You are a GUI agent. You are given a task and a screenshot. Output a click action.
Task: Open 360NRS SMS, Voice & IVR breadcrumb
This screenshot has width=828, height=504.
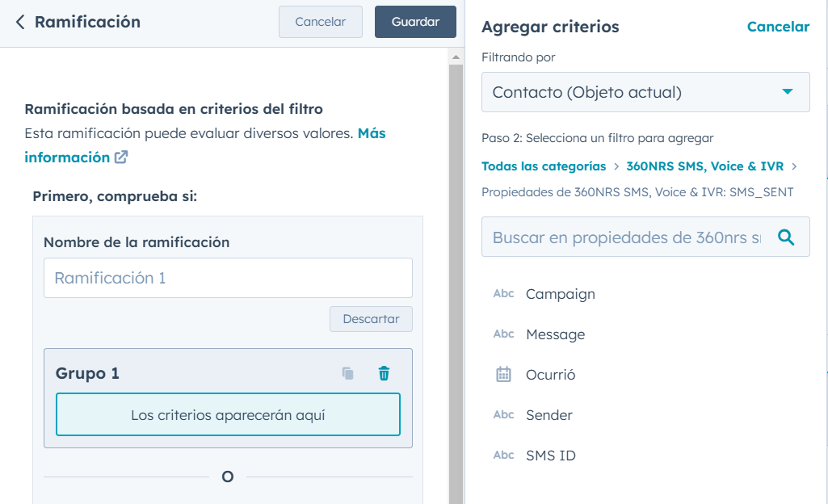(x=704, y=166)
